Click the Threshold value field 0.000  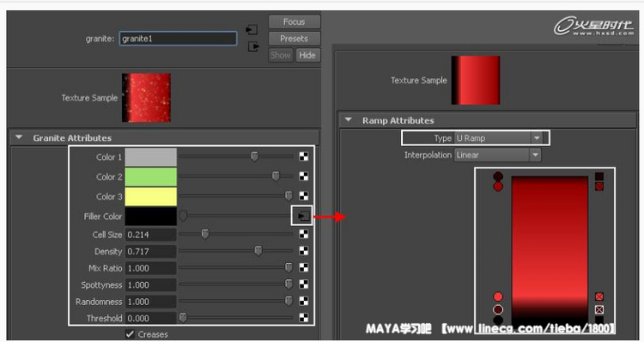(x=150, y=318)
